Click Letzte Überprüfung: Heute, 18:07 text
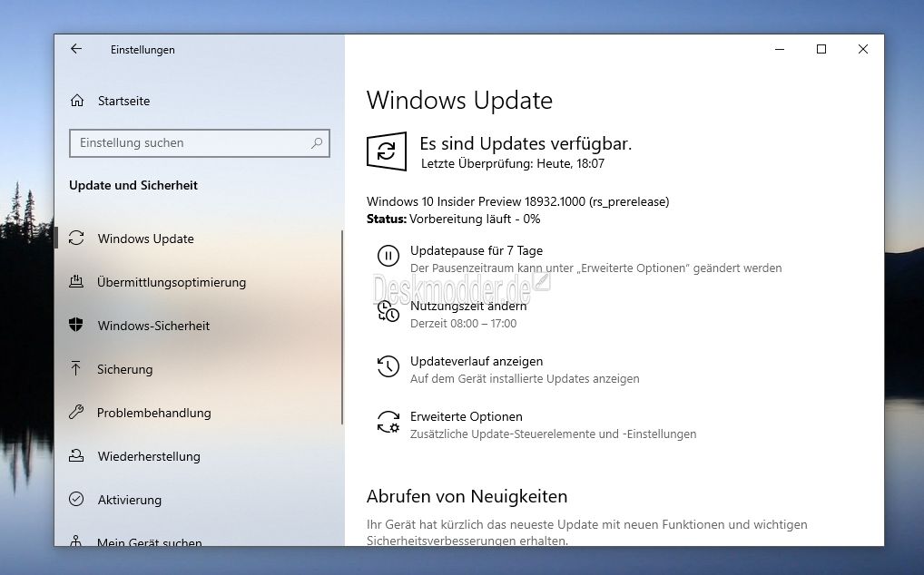 513,163
